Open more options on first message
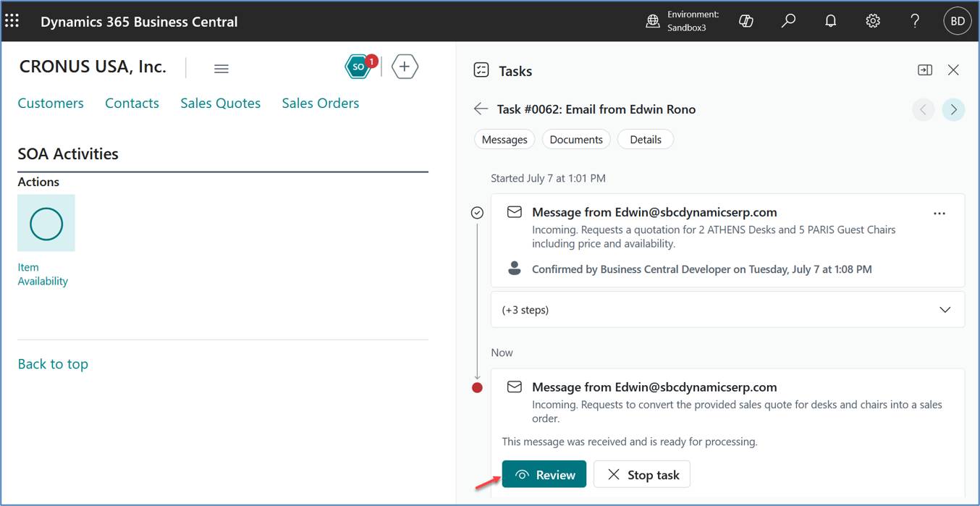This screenshot has height=506, width=980. 939,214
